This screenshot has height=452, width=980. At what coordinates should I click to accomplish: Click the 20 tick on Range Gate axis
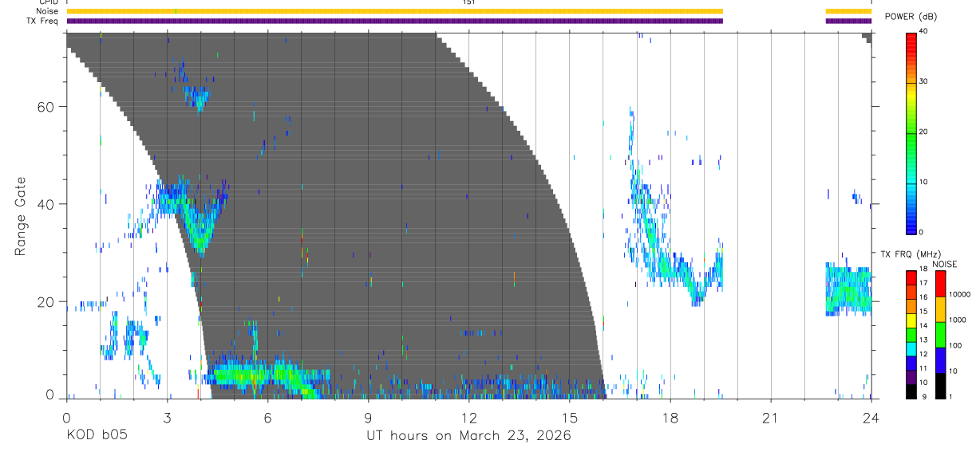pos(47,302)
